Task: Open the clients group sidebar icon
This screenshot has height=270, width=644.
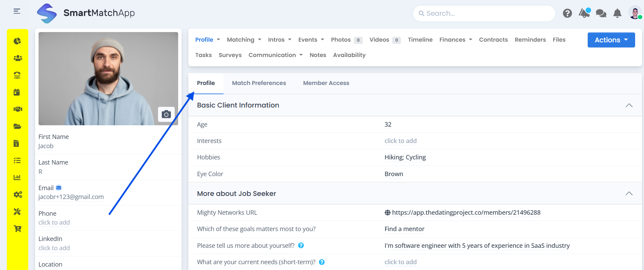Action: coord(17,58)
